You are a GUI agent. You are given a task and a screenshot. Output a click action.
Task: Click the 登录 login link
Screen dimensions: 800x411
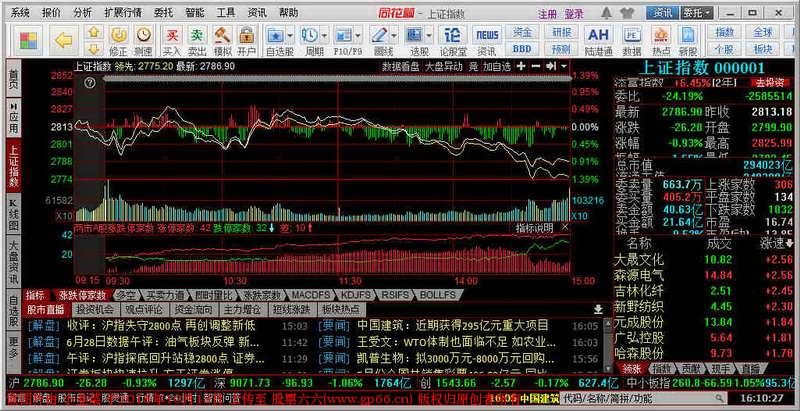[574, 14]
